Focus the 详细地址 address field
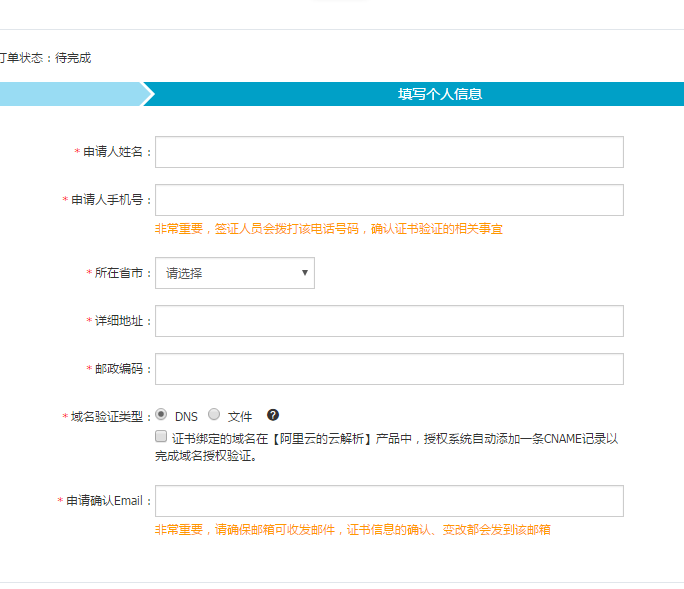Image resolution: width=684 pixels, height=589 pixels. point(389,321)
